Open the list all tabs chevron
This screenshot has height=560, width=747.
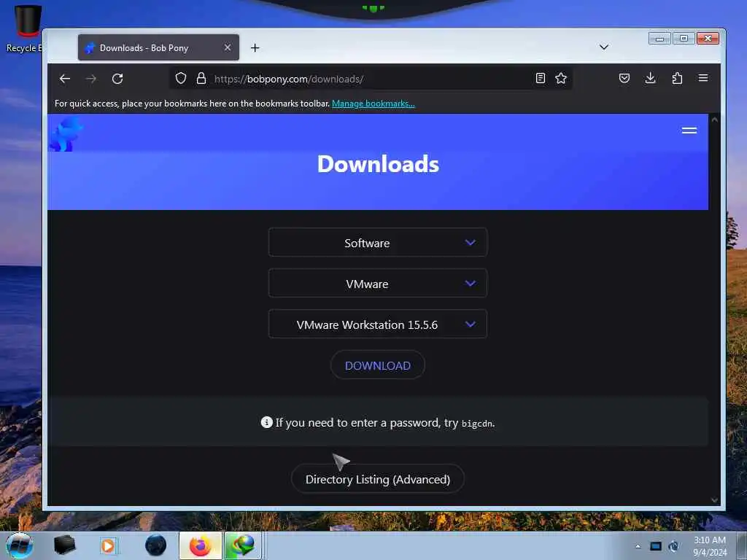point(604,47)
